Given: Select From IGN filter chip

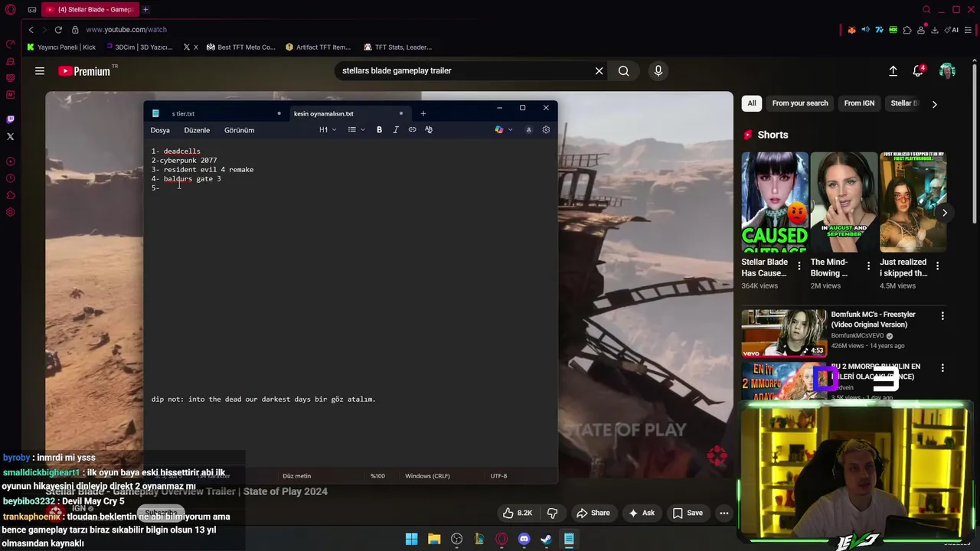Looking at the screenshot, I should 859,103.
